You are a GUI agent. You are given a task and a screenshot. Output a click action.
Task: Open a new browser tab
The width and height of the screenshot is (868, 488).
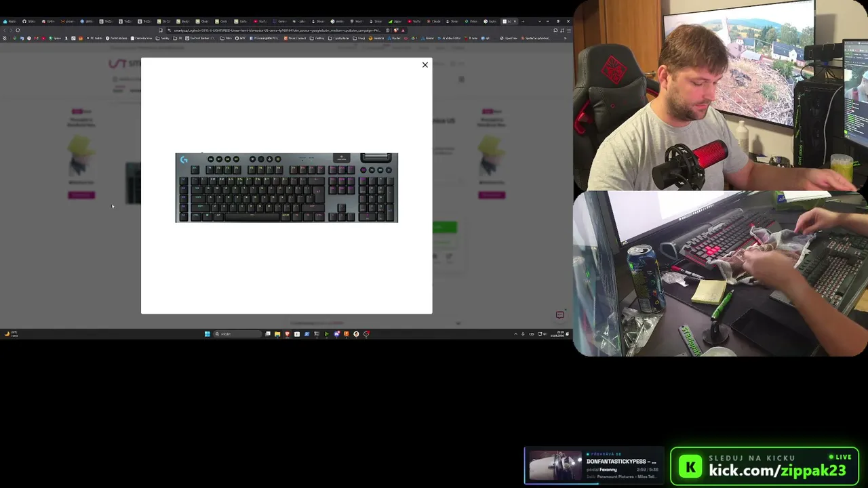pos(523,21)
